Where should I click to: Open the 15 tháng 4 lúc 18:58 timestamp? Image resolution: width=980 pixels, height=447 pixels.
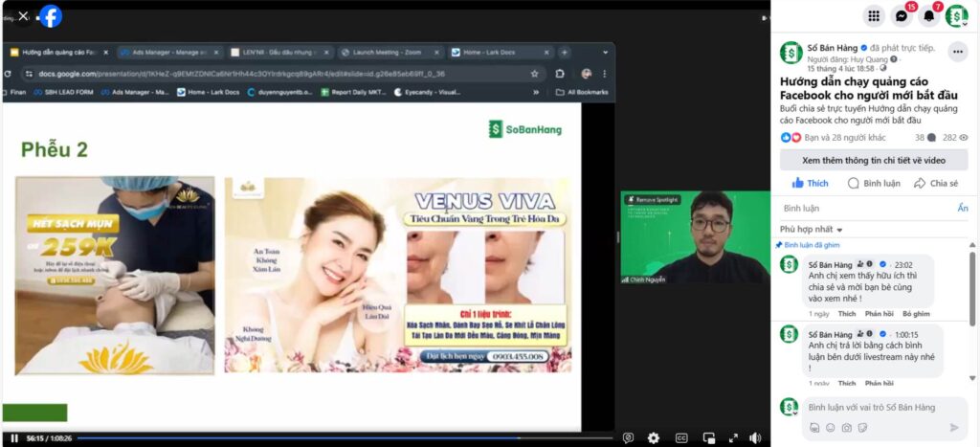(840, 68)
